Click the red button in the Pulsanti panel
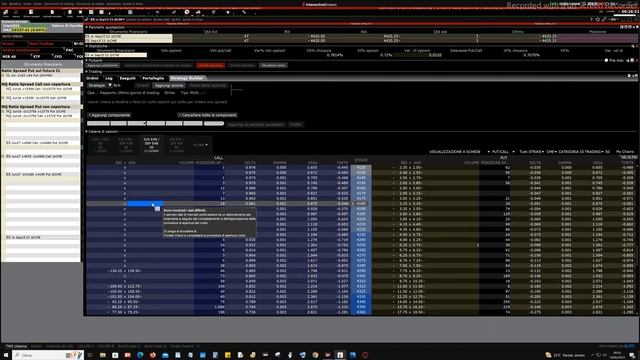640x360 pixels. pos(211,65)
